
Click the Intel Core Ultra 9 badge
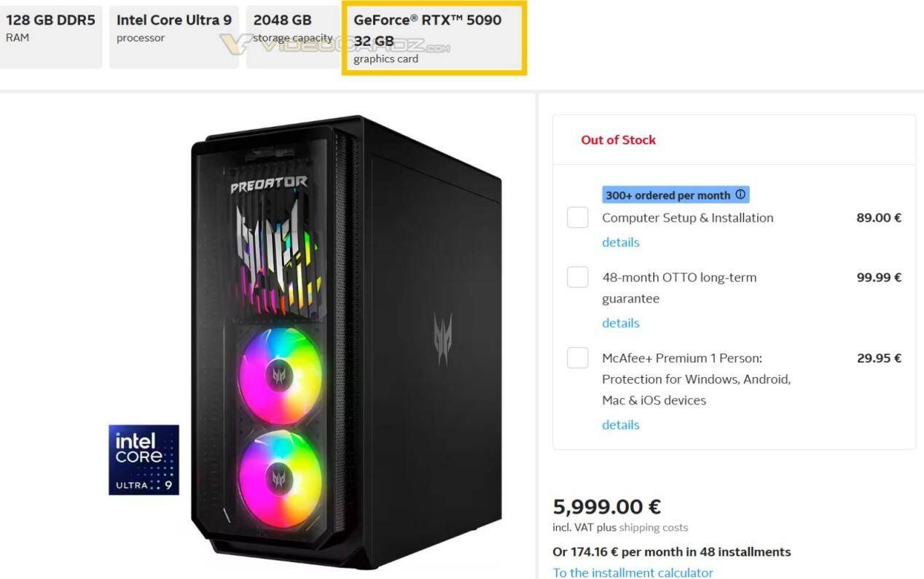click(144, 459)
